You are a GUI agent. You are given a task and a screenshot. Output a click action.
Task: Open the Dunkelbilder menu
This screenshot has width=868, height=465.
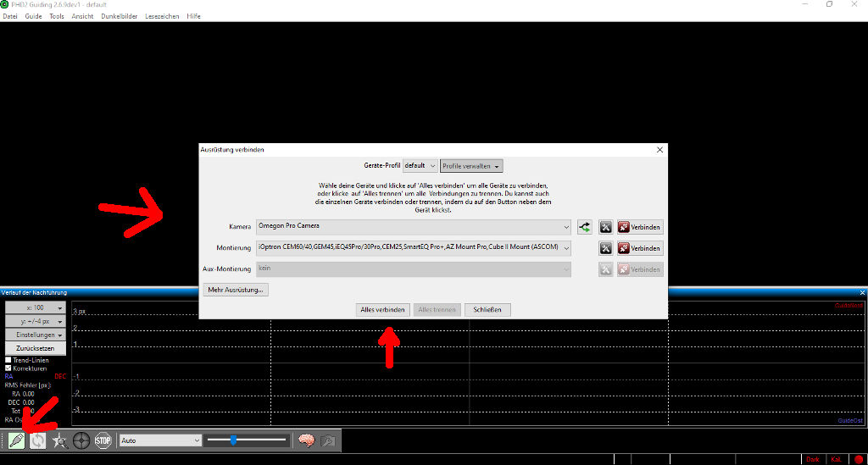pyautogui.click(x=119, y=16)
